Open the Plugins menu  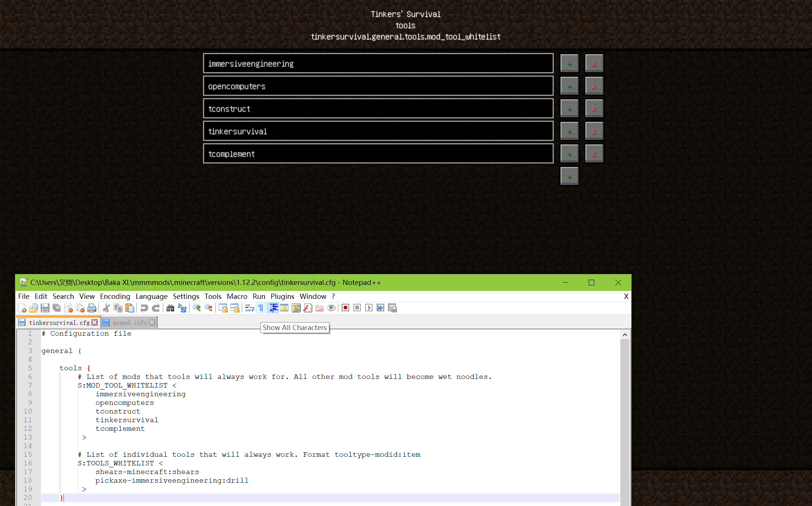point(282,296)
